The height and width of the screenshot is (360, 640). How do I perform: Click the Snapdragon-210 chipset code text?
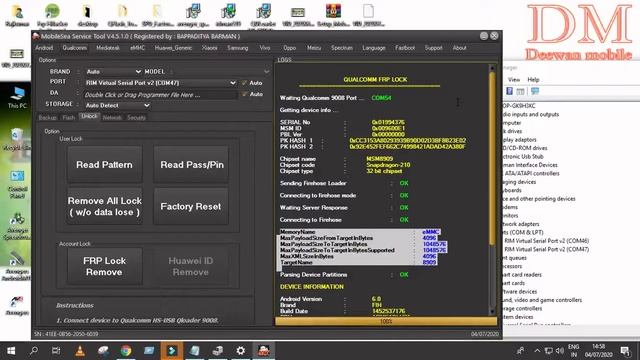pos(388,165)
